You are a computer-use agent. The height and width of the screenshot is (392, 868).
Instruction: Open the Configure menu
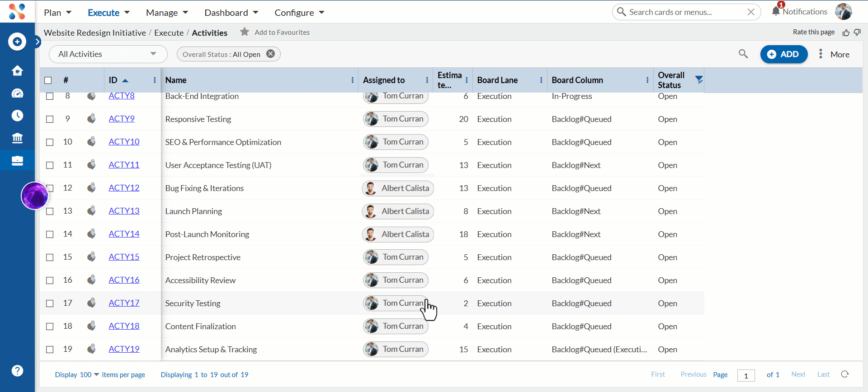click(299, 13)
